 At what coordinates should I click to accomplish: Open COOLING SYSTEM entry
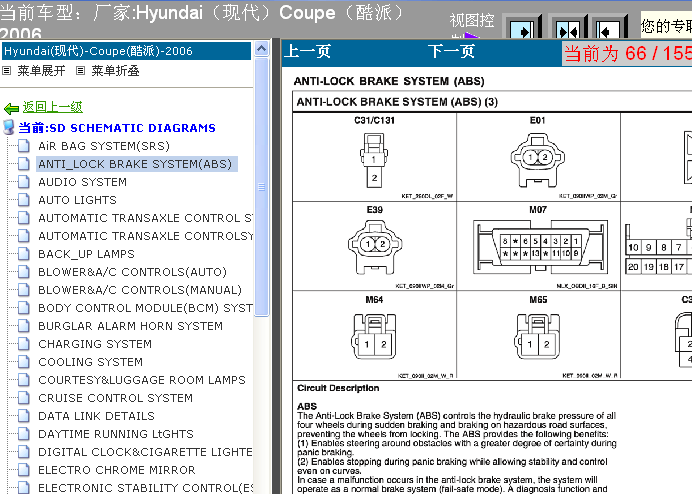coord(90,362)
